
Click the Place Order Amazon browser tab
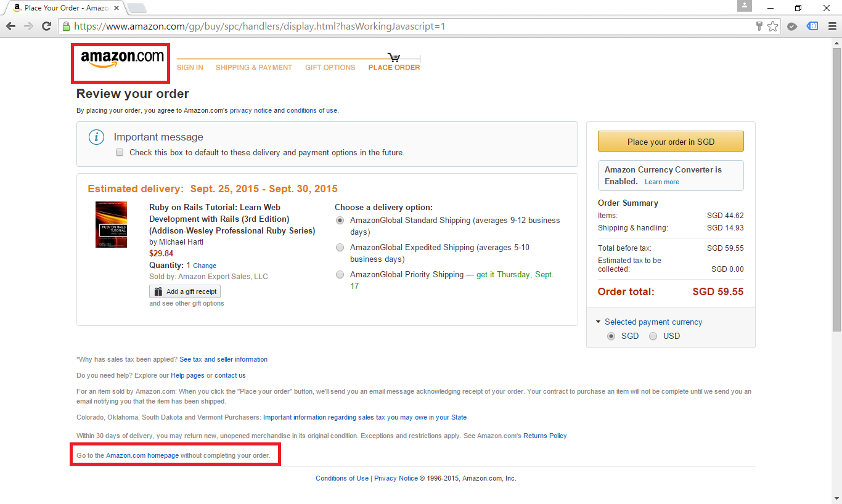[x=65, y=8]
